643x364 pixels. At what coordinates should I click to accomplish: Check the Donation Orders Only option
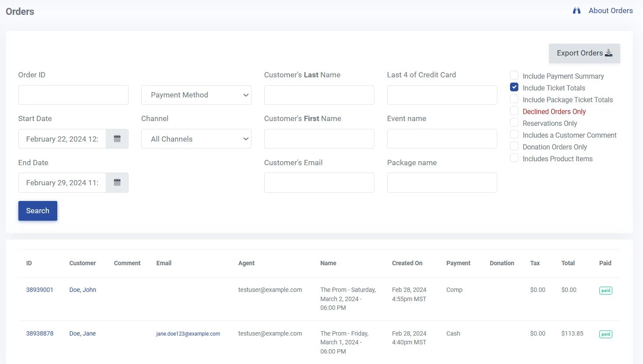tap(514, 146)
